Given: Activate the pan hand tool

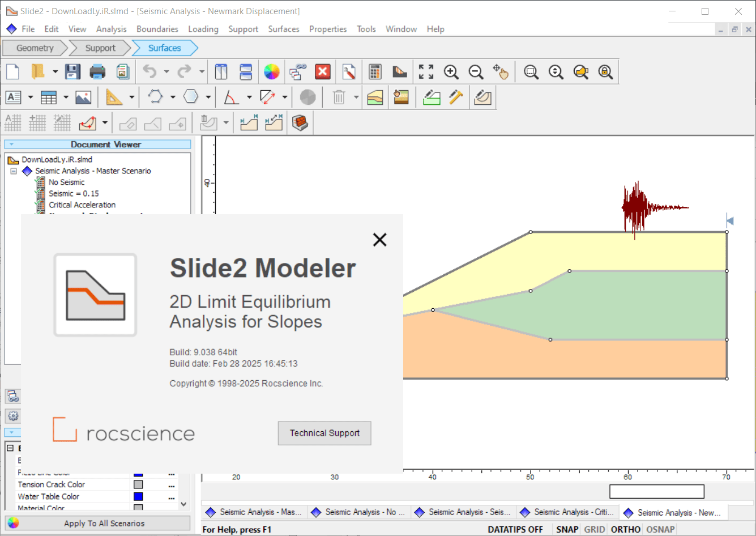Looking at the screenshot, I should (501, 72).
